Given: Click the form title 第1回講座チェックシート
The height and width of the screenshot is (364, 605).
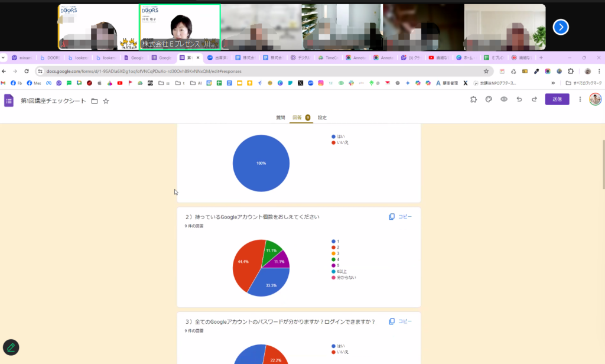Looking at the screenshot, I should point(53,100).
